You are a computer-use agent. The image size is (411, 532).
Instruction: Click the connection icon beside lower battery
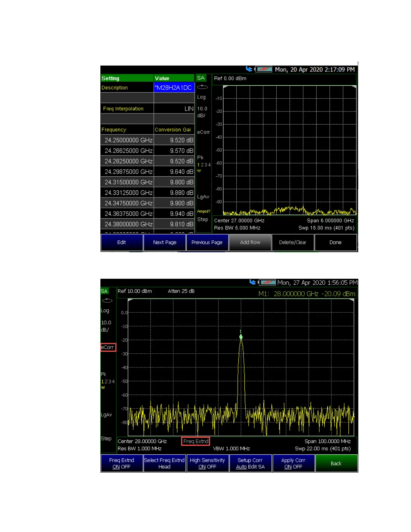253,282
